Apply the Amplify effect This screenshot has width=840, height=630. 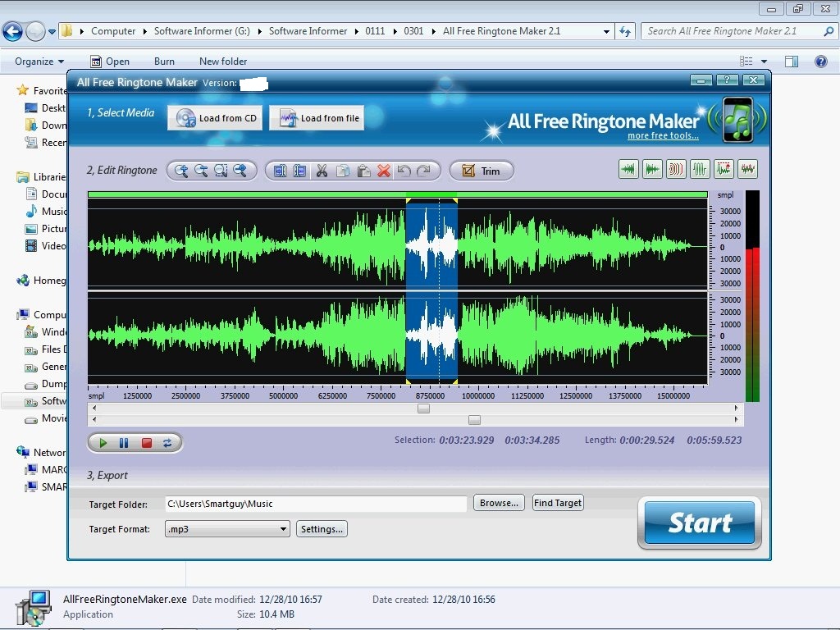(x=724, y=169)
